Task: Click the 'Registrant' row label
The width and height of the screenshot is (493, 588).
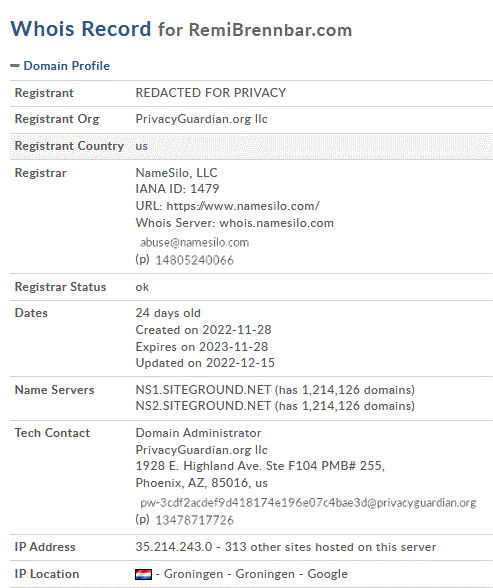Action: click(44, 93)
